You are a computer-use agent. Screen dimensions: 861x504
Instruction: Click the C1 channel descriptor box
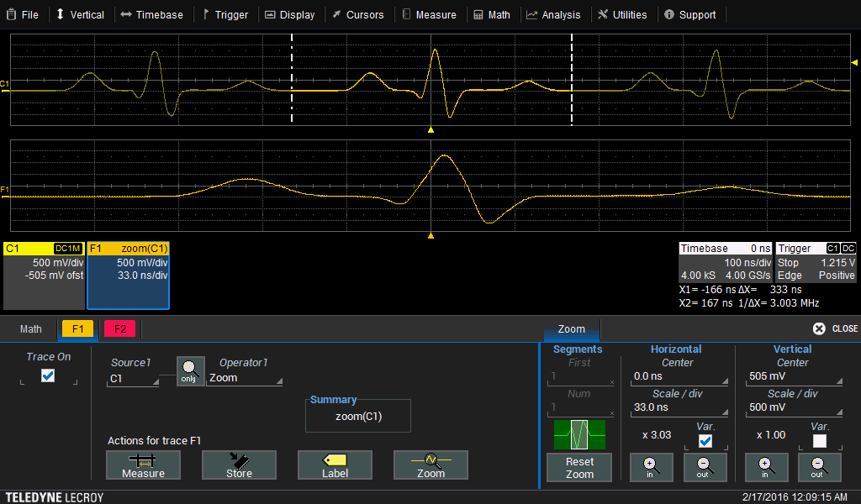[x=44, y=276]
